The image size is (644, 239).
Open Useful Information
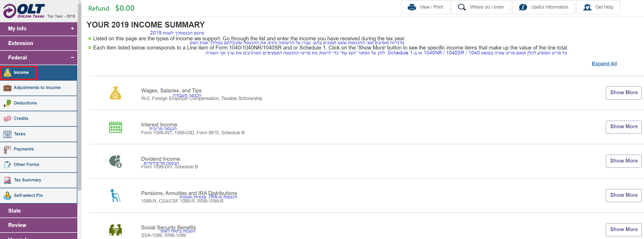(543, 7)
